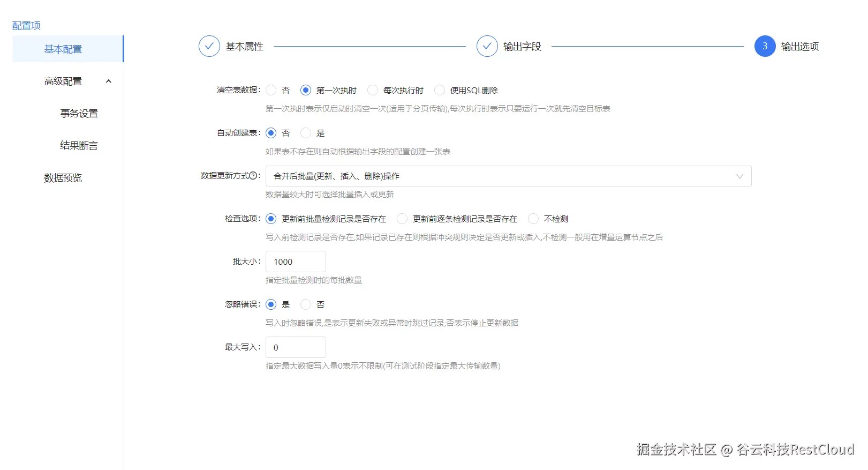The image size is (868, 470).
Task: Click the hint text 数据量较大时可选择批量插入或更新
Action: [330, 194]
